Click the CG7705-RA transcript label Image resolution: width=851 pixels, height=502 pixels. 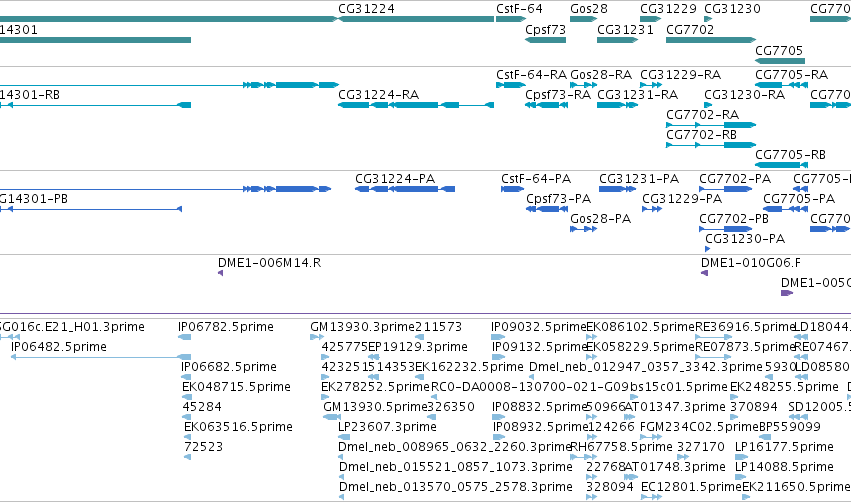791,74
